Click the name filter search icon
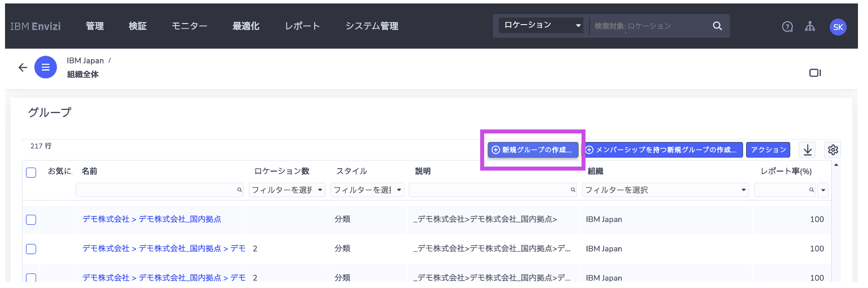This screenshot has width=868, height=288. pos(239,190)
